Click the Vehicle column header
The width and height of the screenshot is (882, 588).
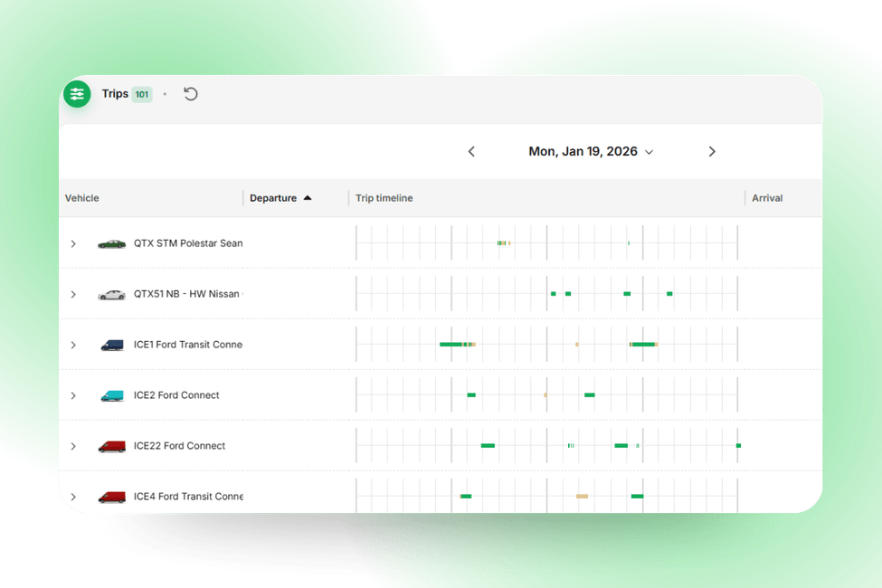pos(81,198)
